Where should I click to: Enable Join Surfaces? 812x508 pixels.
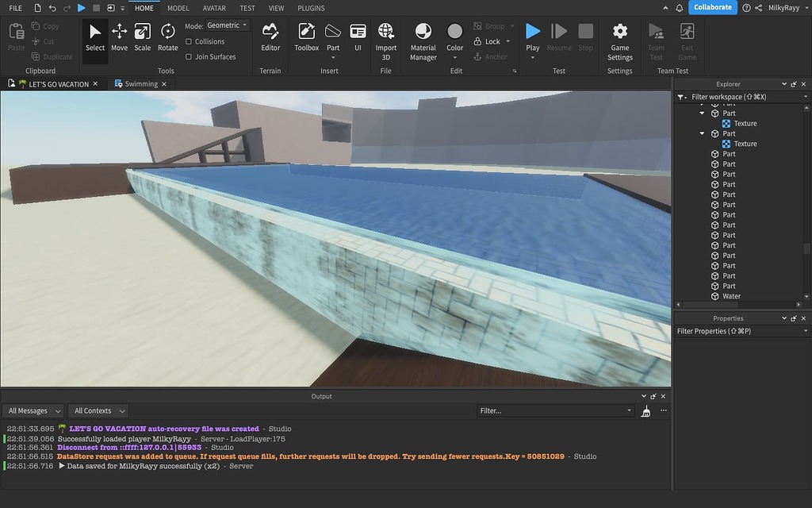click(190, 56)
